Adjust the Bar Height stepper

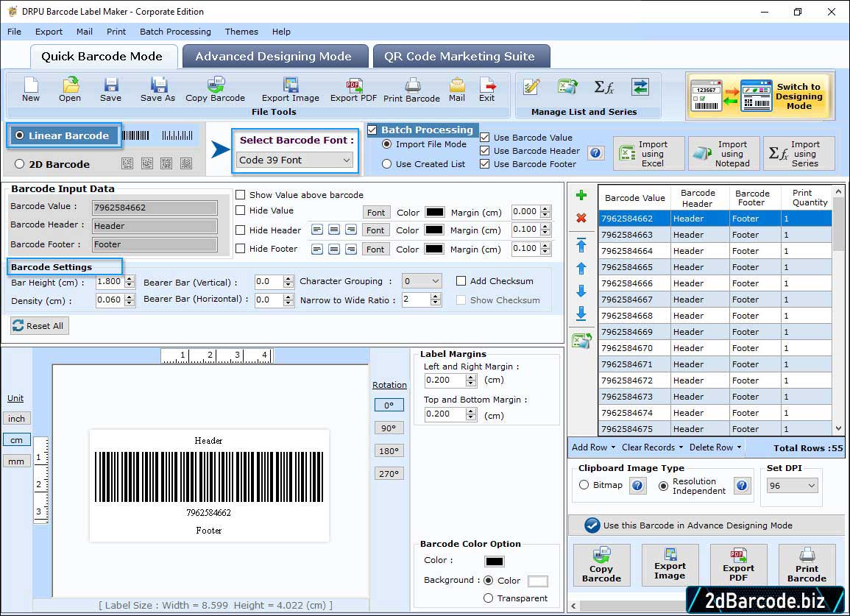pos(129,281)
